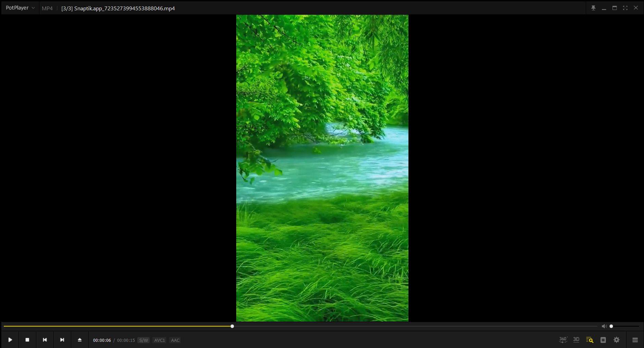Close the PotPlayer window
The width and height of the screenshot is (644, 348).
point(636,8)
